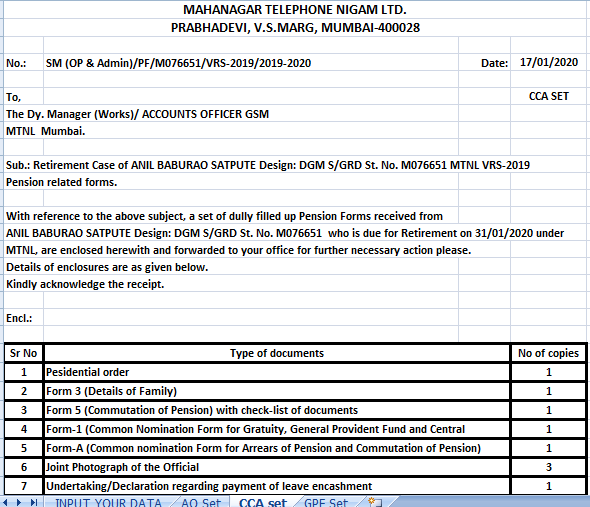Click the insert new worksheet icon
590x507 pixels.
coord(375,502)
